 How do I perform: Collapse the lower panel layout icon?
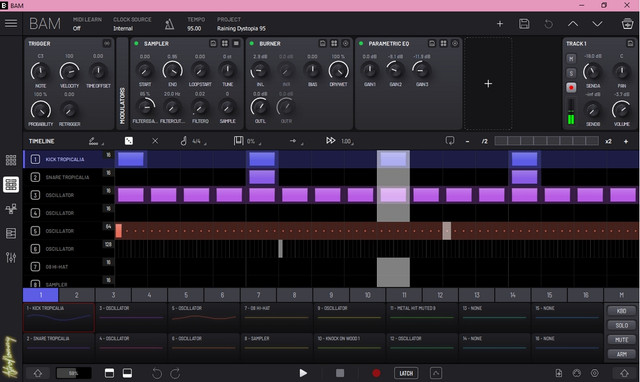coord(127,373)
